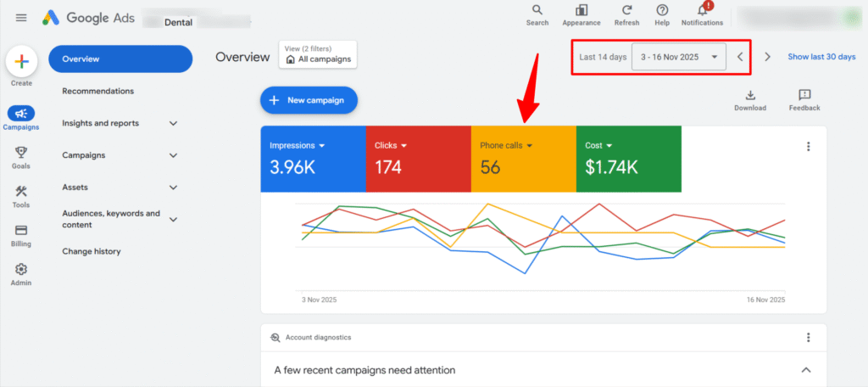Open the Appearance settings icon
This screenshot has width=868, height=387.
point(581,10)
